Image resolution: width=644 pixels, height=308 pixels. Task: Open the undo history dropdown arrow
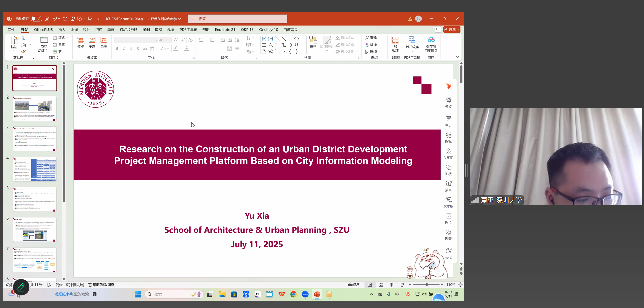59,19
